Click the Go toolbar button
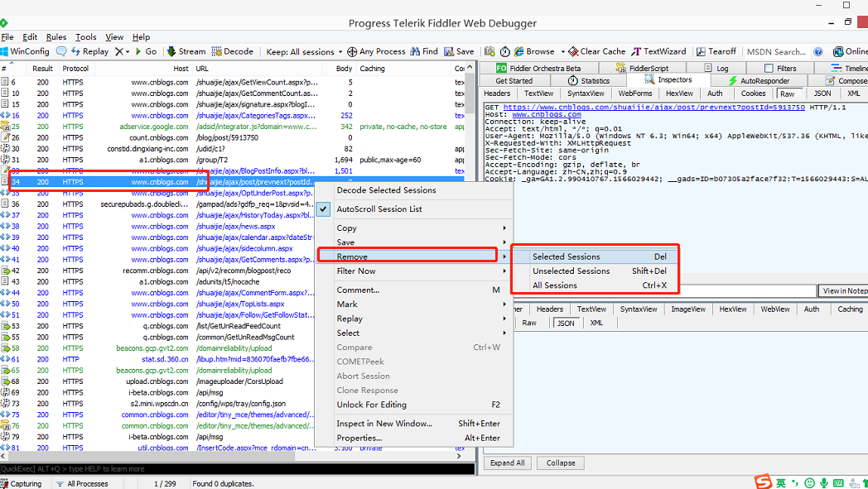868x489 pixels. click(x=146, y=51)
